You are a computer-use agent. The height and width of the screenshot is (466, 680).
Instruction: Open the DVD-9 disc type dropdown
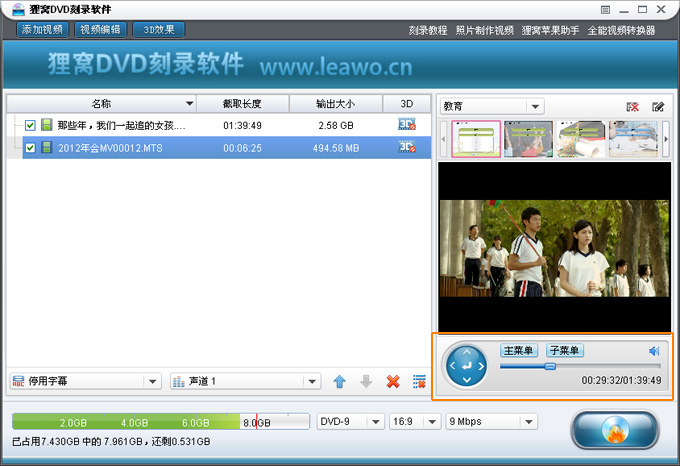pyautogui.click(x=350, y=421)
